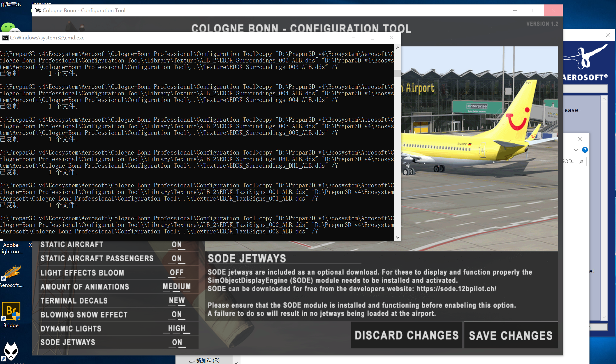Click cmd scrollbar up arrow

pos(398,48)
